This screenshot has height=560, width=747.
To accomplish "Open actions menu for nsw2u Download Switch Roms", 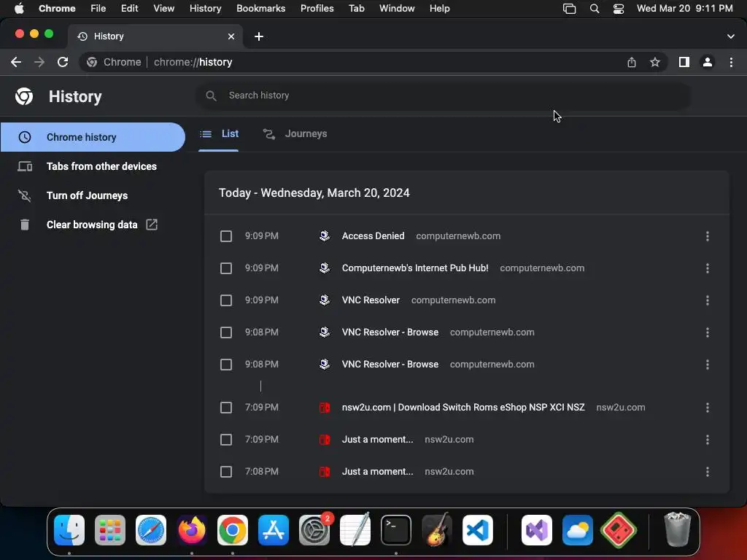I will 707,408.
